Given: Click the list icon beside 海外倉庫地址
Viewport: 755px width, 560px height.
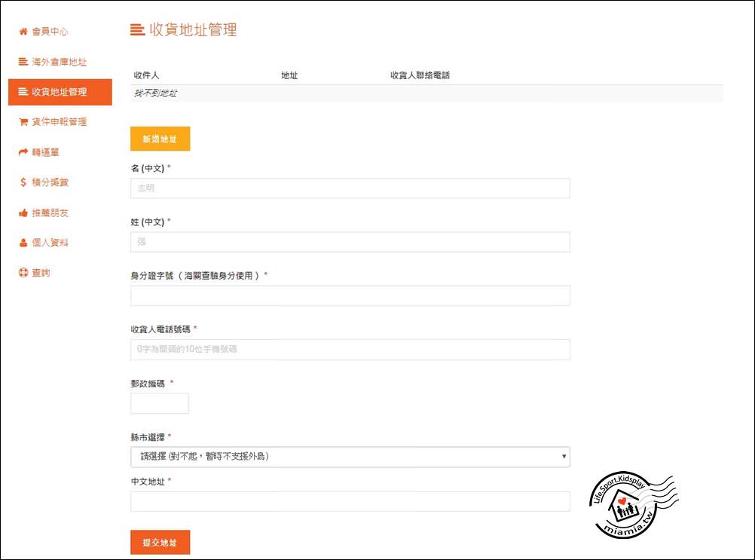Looking at the screenshot, I should coord(23,62).
